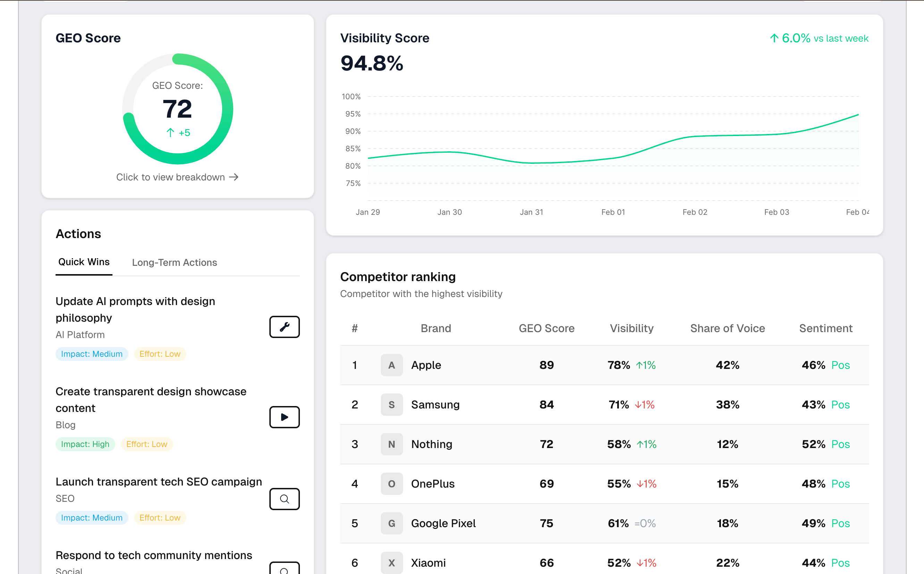Screen dimensions: 924x574
Task: Click the wrench icon for Update AI prompts
Action: pos(284,327)
